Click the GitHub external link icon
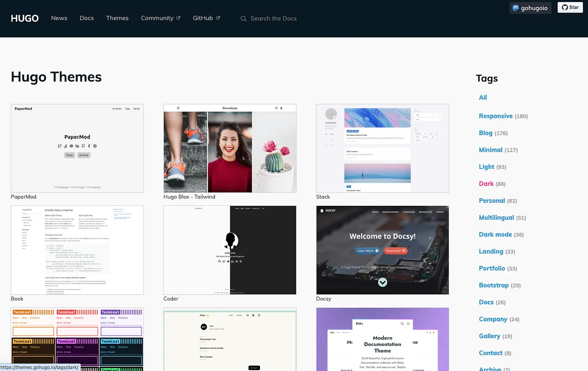This screenshot has height=371, width=588. (218, 18)
